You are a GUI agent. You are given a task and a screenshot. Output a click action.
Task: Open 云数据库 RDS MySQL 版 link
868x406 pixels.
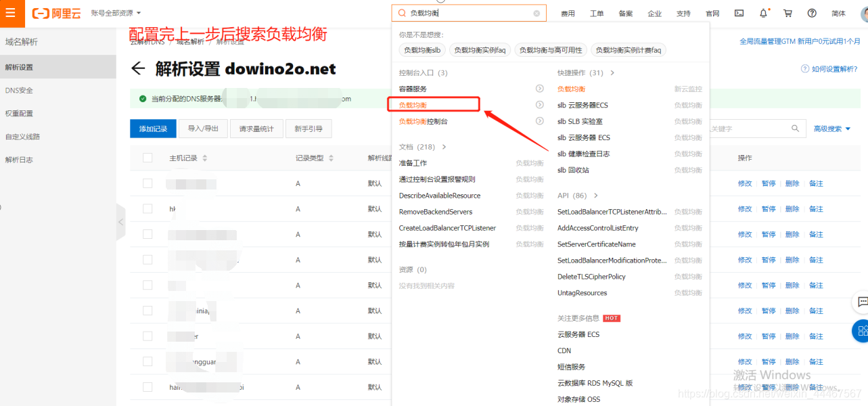(x=595, y=383)
